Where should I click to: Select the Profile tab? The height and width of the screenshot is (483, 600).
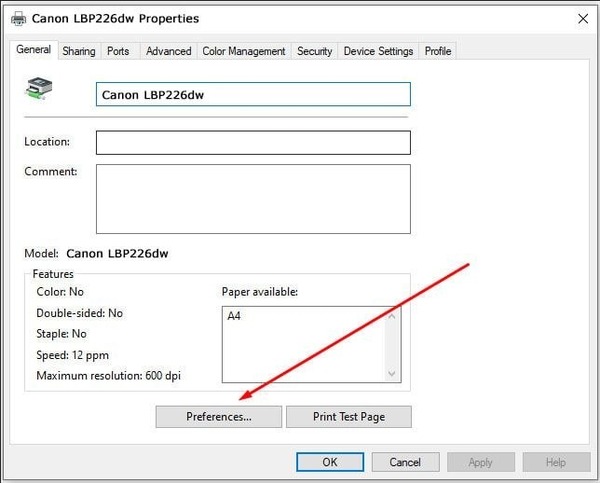pos(438,51)
